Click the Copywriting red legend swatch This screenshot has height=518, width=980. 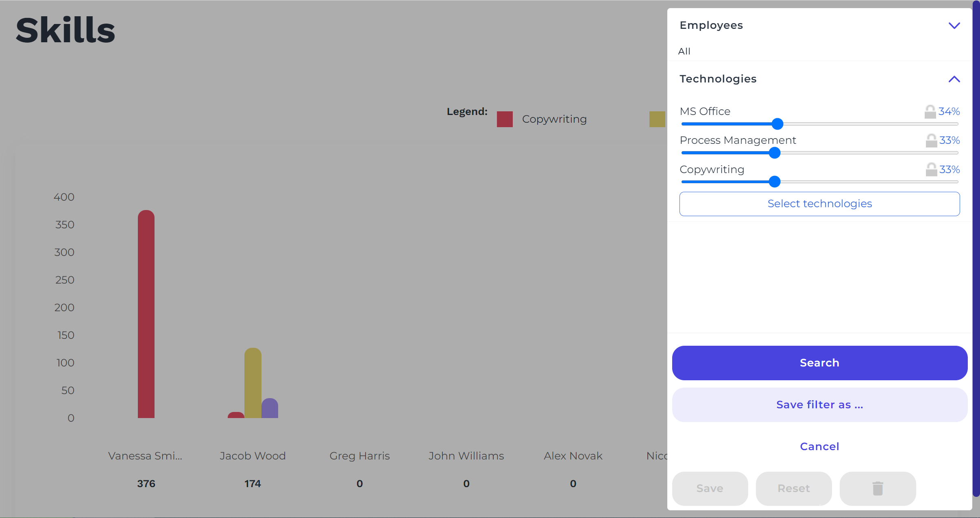click(505, 119)
